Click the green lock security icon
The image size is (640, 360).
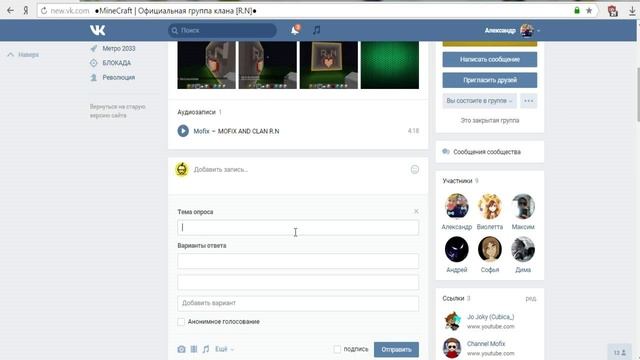coord(577,11)
